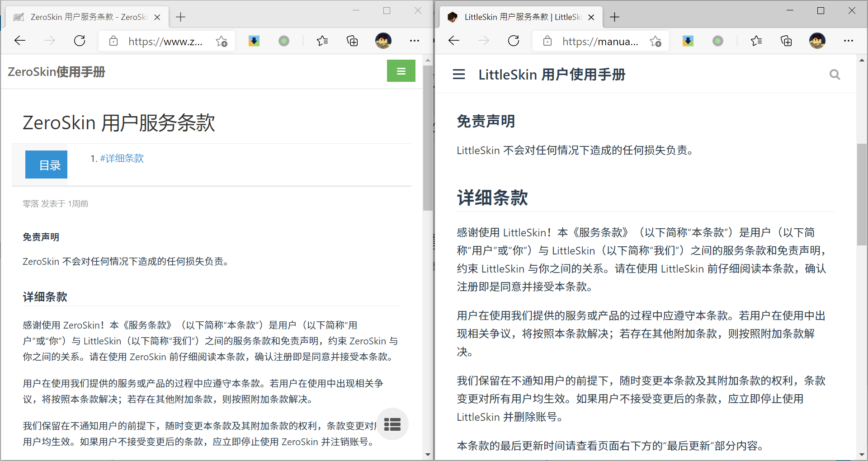Open the LittleSkin sidebar hamburger menu
Image resolution: width=868 pixels, height=461 pixels.
click(x=458, y=75)
